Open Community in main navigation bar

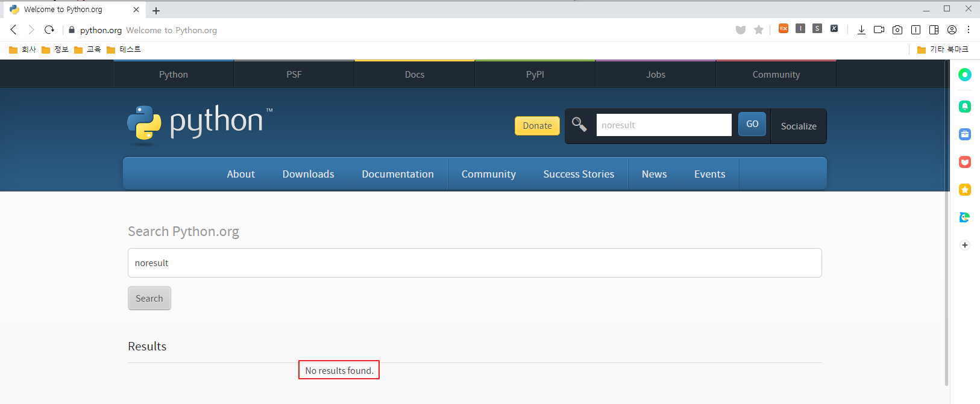point(489,174)
